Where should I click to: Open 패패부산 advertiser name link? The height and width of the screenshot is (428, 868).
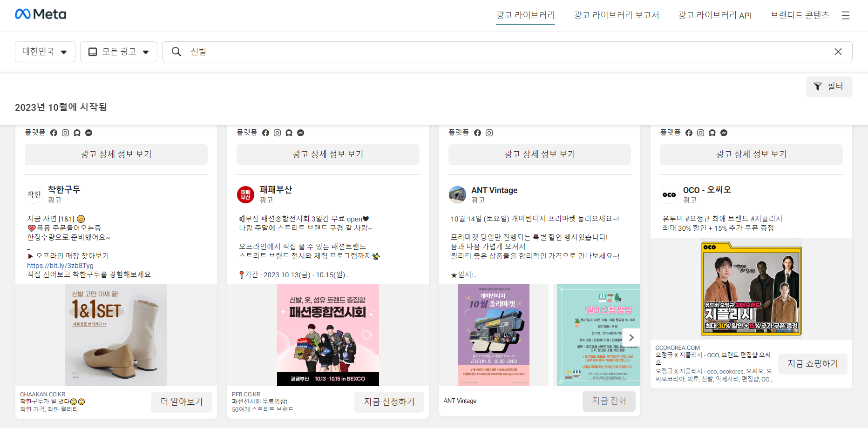tap(276, 190)
